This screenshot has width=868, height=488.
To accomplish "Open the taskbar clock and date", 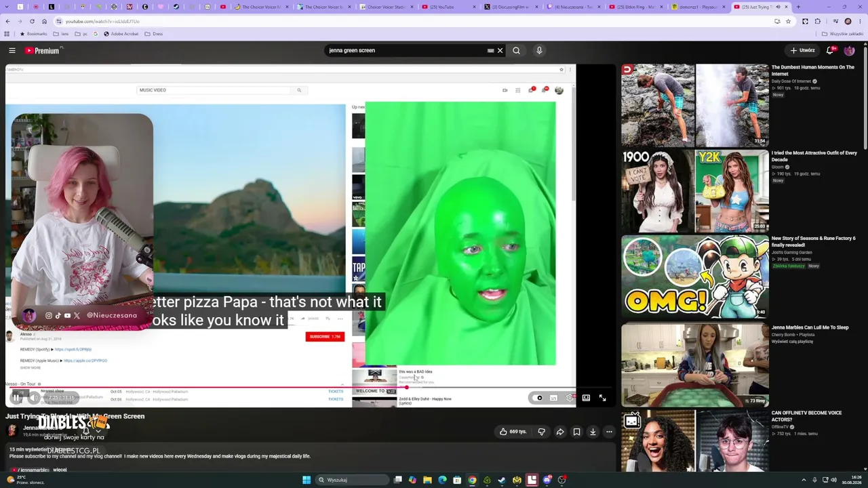I will coord(851,480).
